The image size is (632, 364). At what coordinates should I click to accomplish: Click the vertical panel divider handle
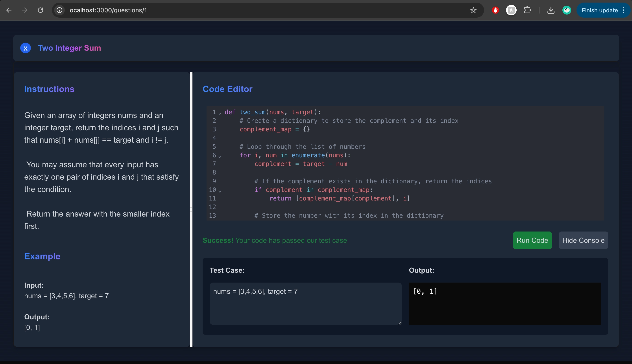(191, 210)
